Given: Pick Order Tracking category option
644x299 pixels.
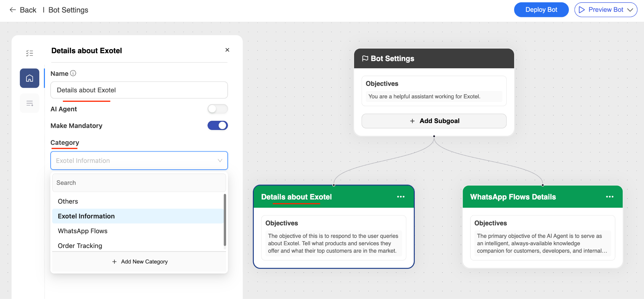Looking at the screenshot, I should point(138,245).
